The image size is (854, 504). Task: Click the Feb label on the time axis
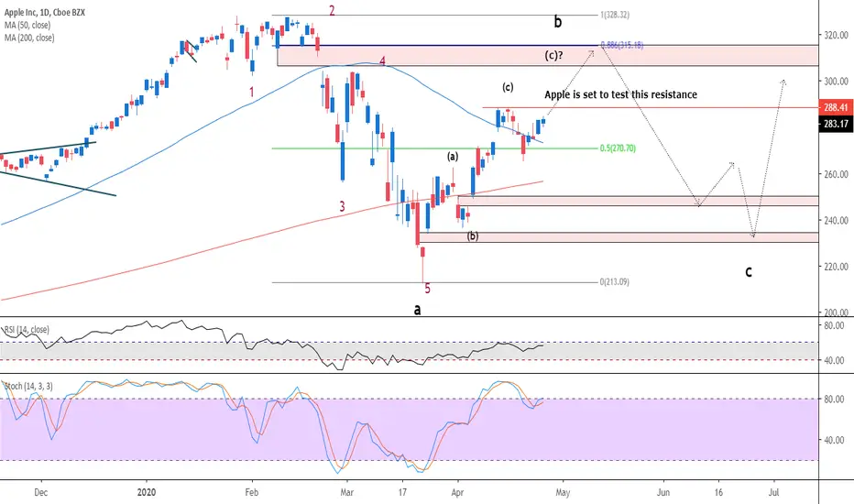coord(252,493)
